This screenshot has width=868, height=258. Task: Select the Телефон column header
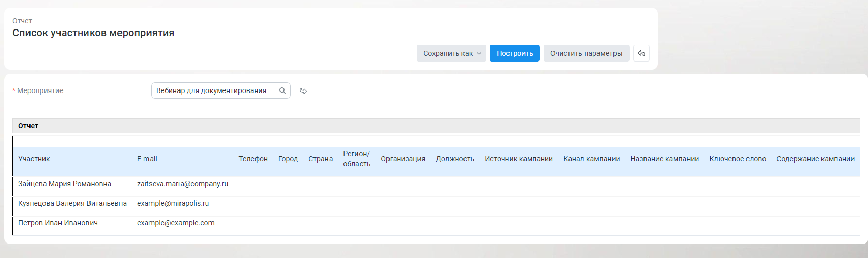click(253, 159)
